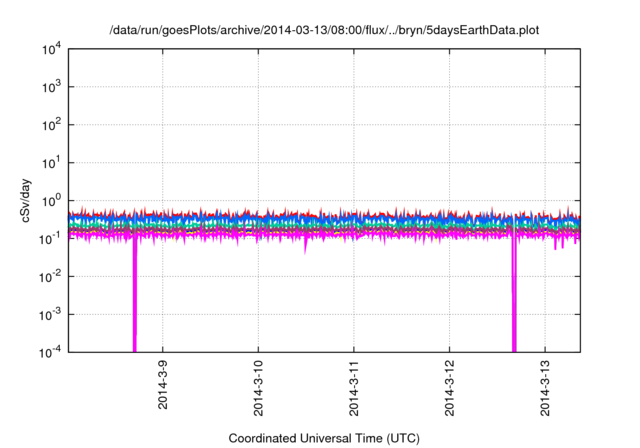
Task: Click the 10^1 y-axis tick label
Action: pyautogui.click(x=52, y=163)
